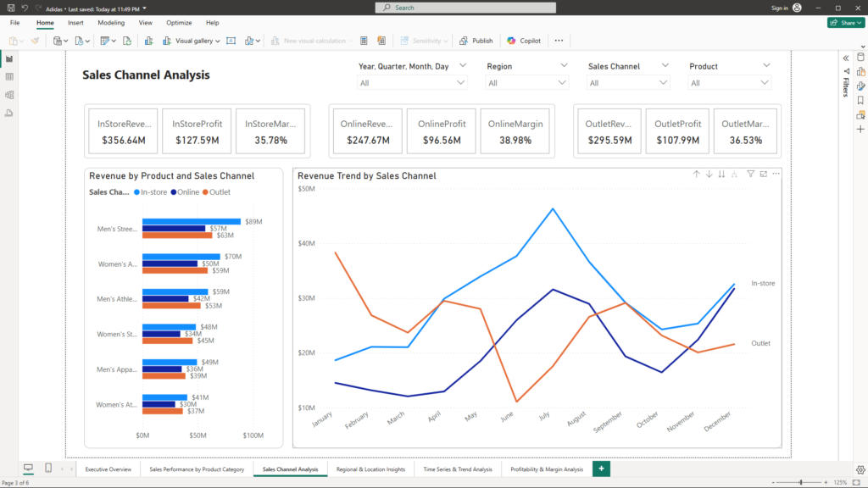Screen dimensions: 868x488
Task: Open the Report view in left sidebar
Action: [8, 58]
